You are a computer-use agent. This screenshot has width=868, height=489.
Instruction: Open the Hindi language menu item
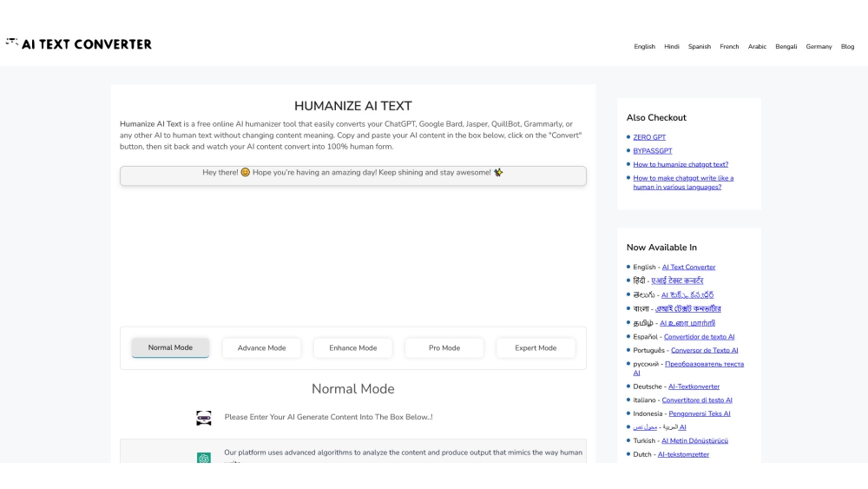[671, 47]
